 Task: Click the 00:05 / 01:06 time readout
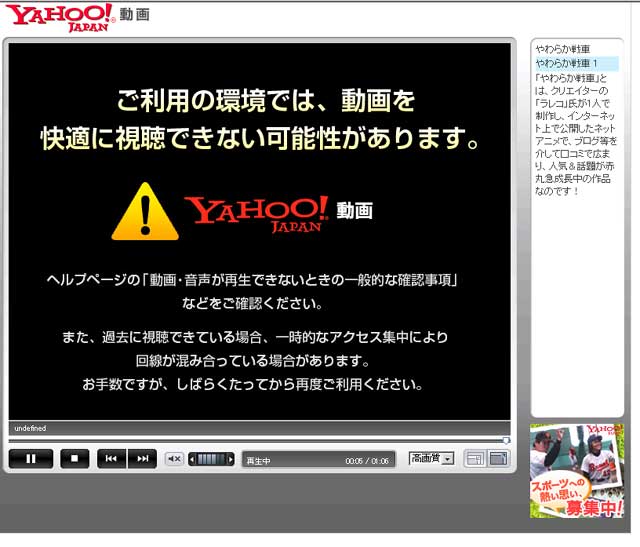click(367, 461)
